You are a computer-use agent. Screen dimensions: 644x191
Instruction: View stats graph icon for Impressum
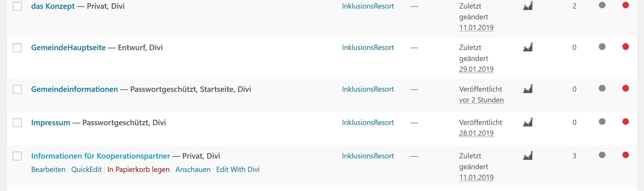[x=528, y=122]
